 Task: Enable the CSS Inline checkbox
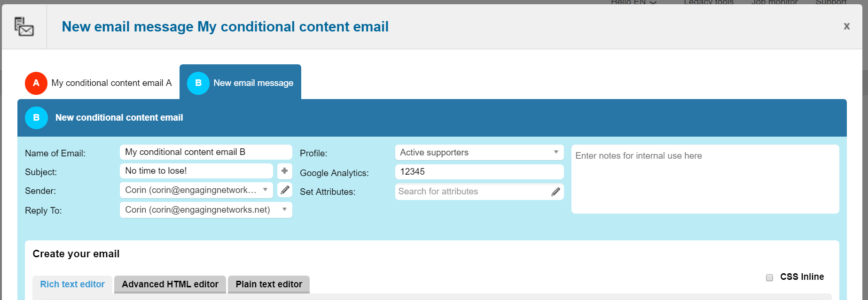click(x=769, y=277)
